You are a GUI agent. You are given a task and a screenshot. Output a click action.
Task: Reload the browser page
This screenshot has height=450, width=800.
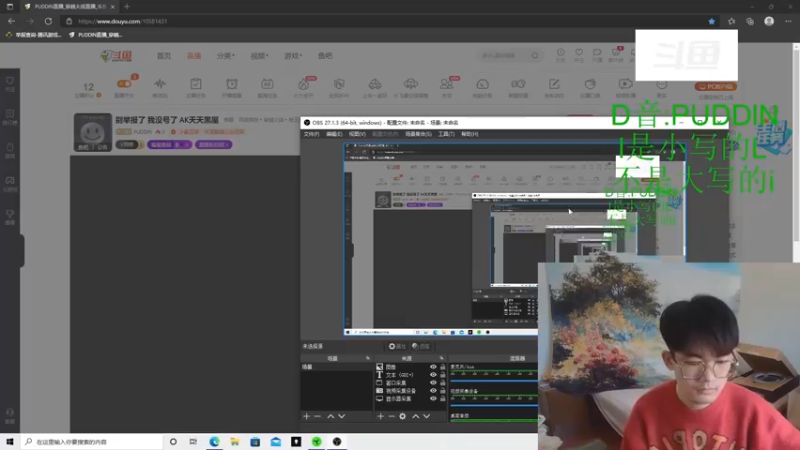click(48, 21)
